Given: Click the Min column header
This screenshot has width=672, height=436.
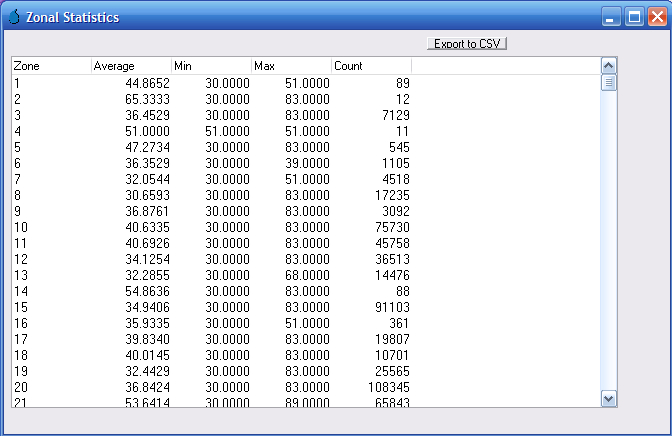Looking at the screenshot, I should [211, 66].
